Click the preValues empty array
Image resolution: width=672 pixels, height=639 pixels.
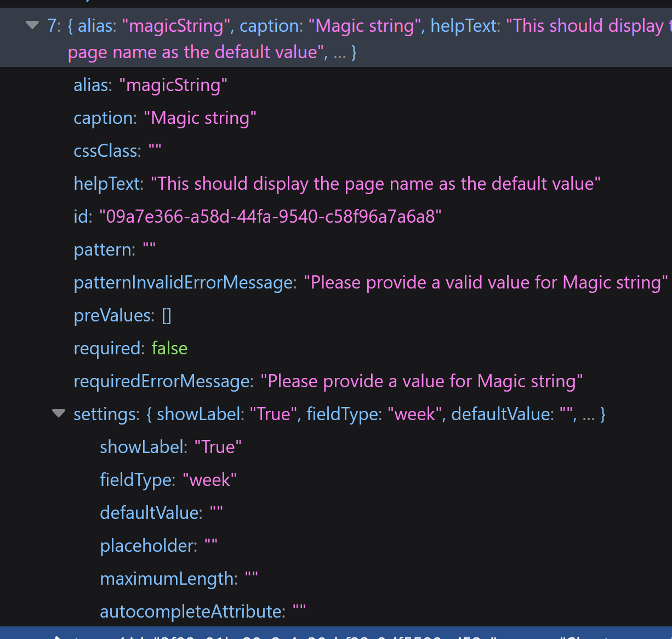167,315
